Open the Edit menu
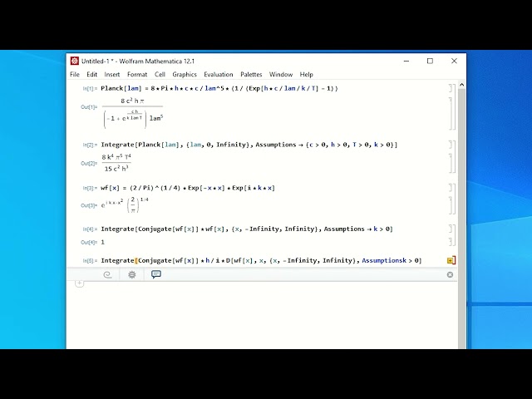The image size is (532, 399). click(91, 74)
